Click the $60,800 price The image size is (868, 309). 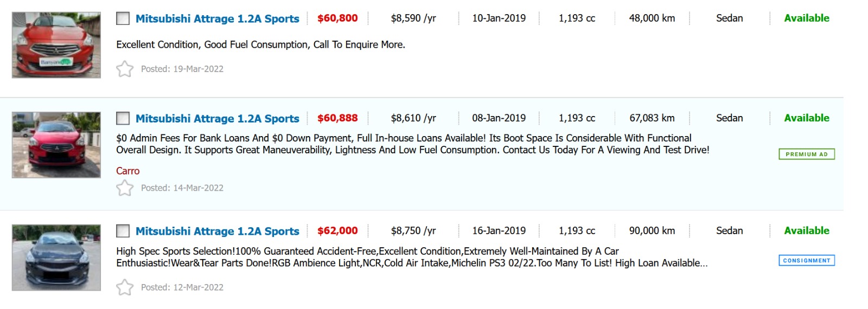(337, 18)
